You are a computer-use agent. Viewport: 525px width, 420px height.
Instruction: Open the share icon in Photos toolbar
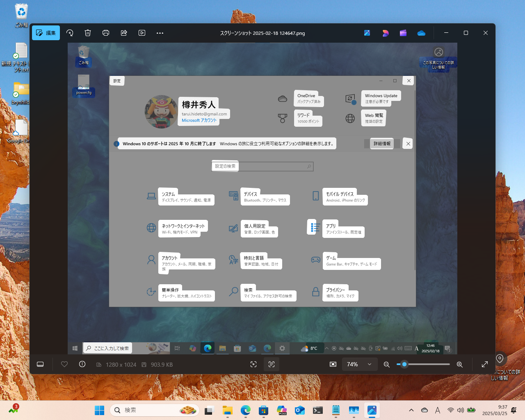click(x=124, y=33)
